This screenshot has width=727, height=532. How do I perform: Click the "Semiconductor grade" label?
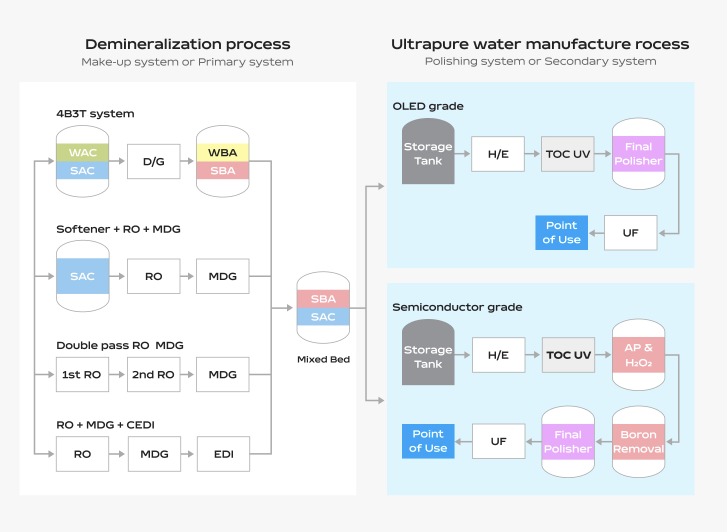[x=457, y=307]
